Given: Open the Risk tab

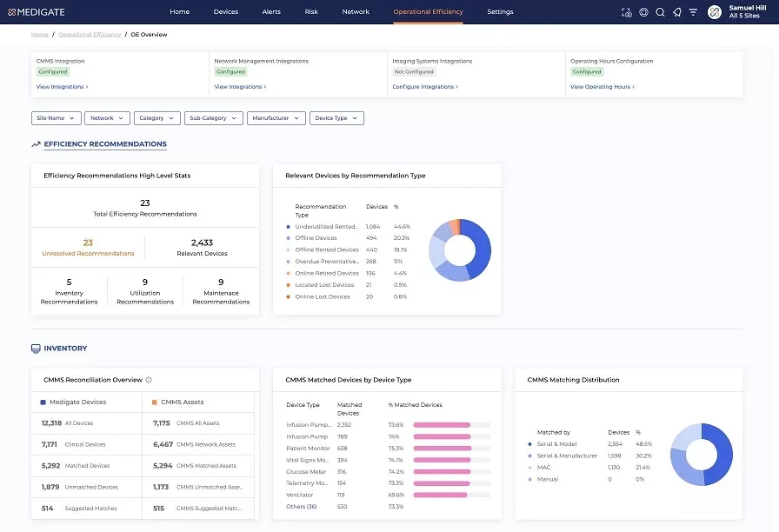Looking at the screenshot, I should click(311, 11).
